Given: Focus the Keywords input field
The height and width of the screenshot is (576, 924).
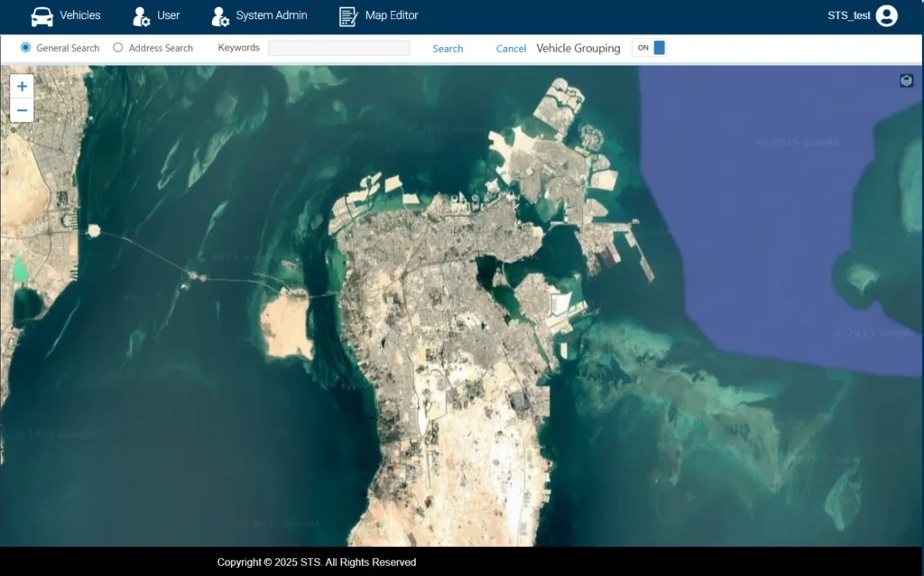Looking at the screenshot, I should 338,48.
